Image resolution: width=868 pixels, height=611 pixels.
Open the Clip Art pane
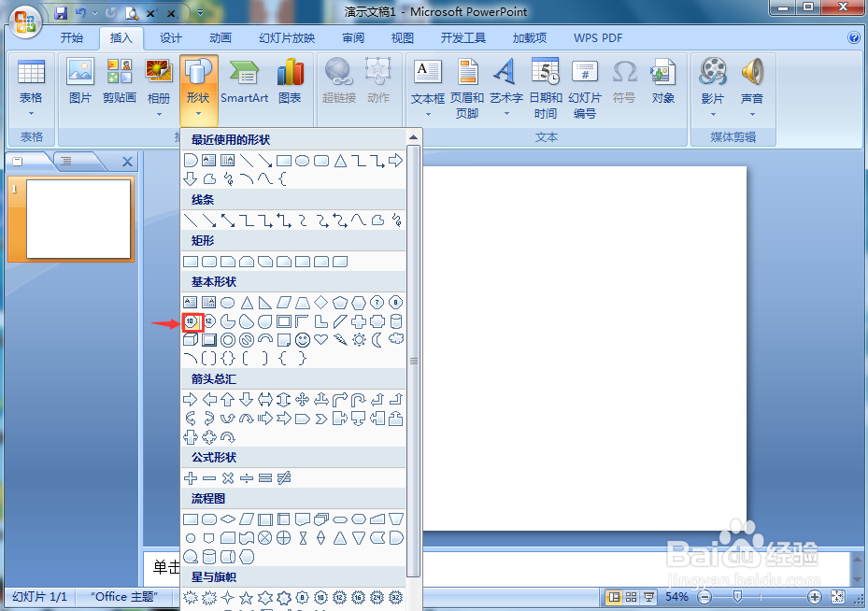119,81
